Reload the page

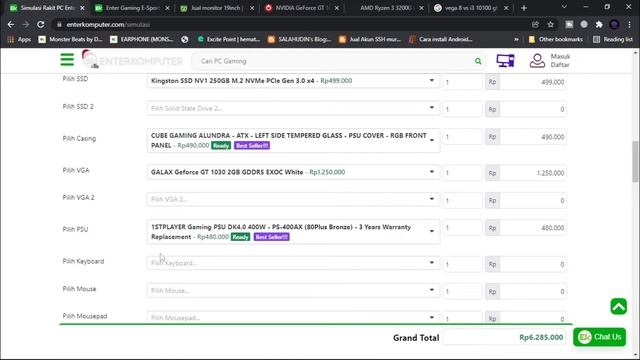tap(41, 24)
